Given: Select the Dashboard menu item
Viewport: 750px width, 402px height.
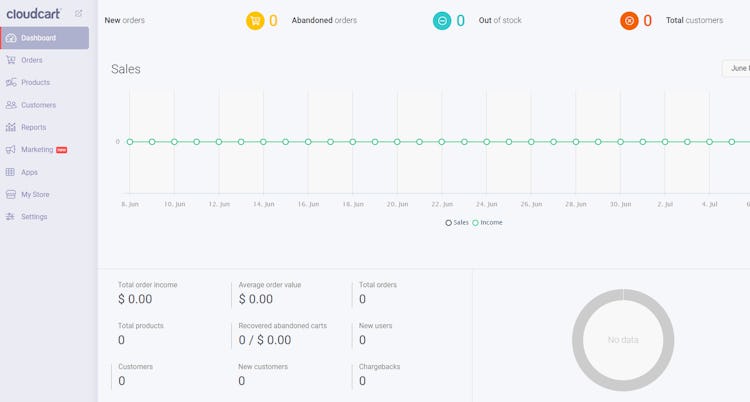Looking at the screenshot, I should click(x=38, y=38).
